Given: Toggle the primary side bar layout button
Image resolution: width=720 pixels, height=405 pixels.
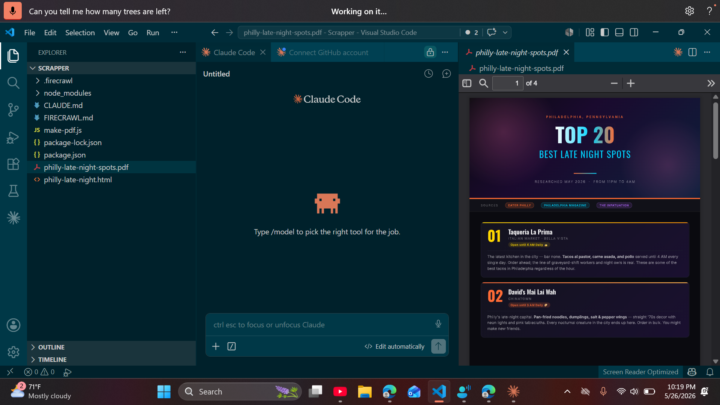Looking at the screenshot, I should (x=605, y=32).
